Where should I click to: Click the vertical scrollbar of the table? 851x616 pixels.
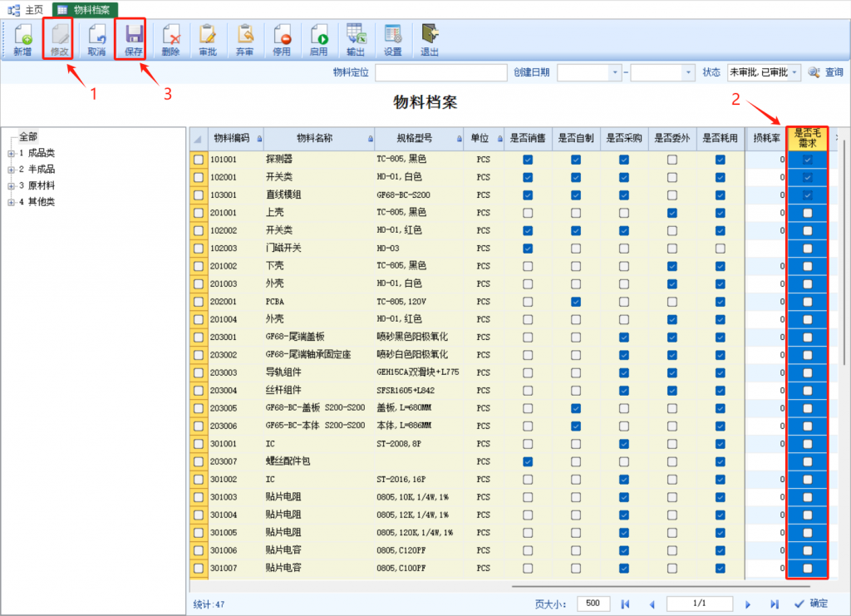(844, 249)
